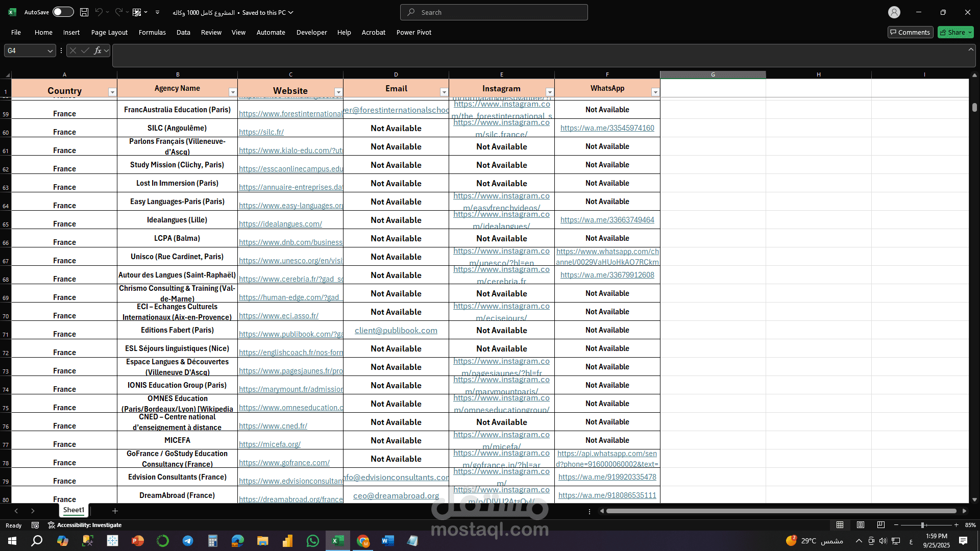Switch to Page Layout view icon
This screenshot has width=980, height=551.
[x=861, y=525]
